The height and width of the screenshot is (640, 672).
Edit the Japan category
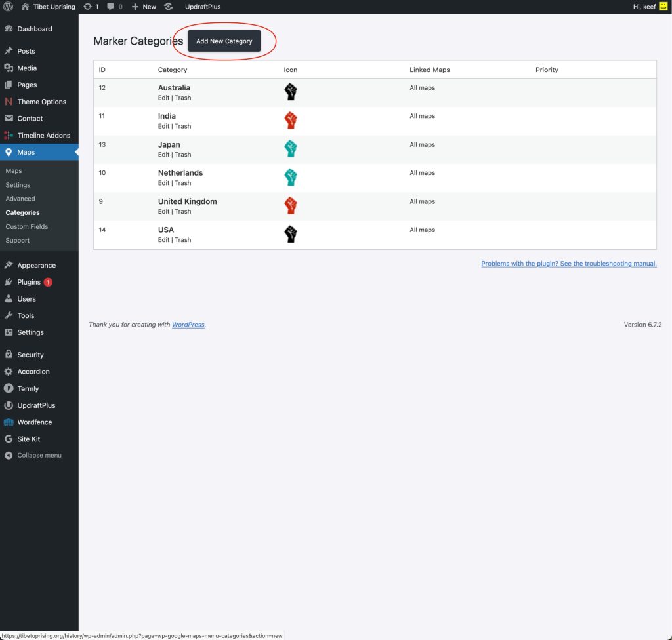163,155
